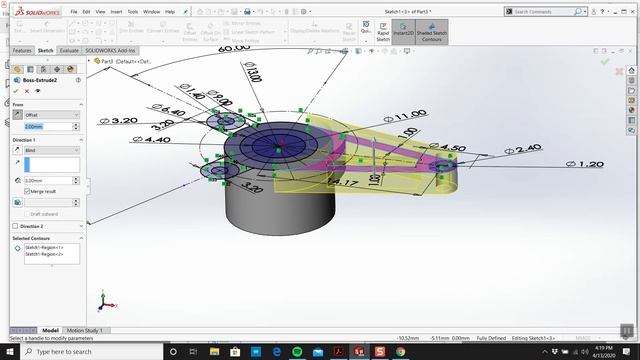Screen dimensions: 640x360
Task: Open the help icon beside Boss-Extrude2
Action: 78,80
